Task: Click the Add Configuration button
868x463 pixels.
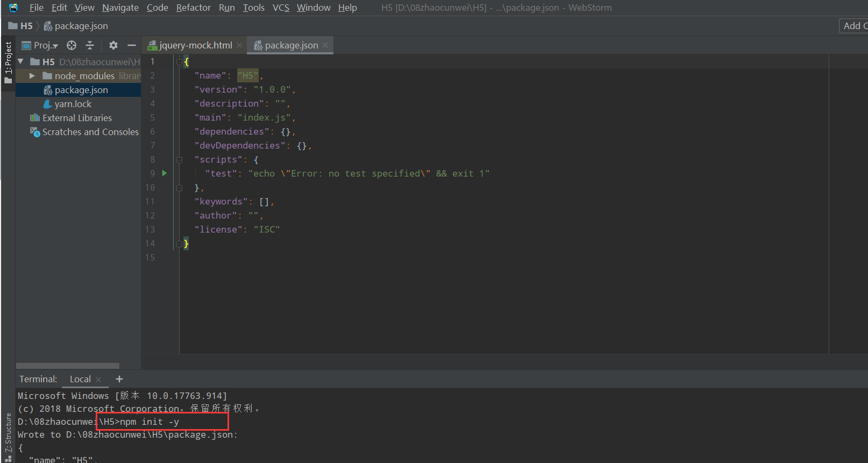Action: tap(854, 26)
